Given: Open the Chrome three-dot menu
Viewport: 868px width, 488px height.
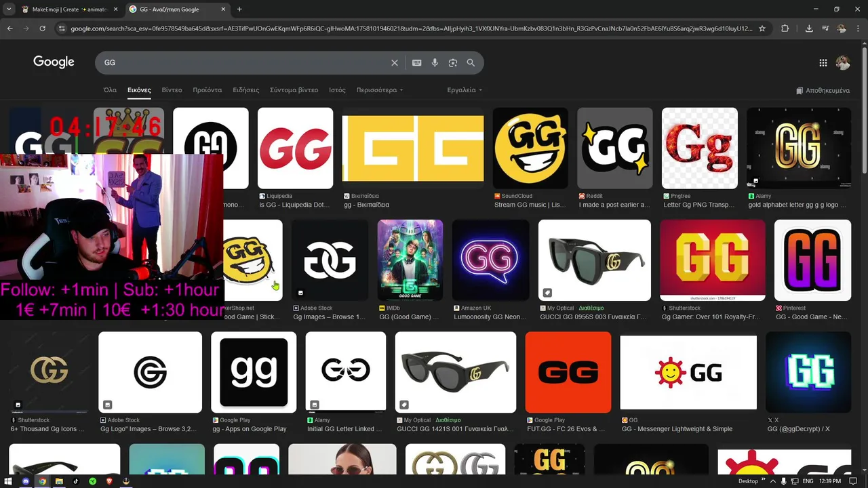Looking at the screenshot, I should (859, 28).
